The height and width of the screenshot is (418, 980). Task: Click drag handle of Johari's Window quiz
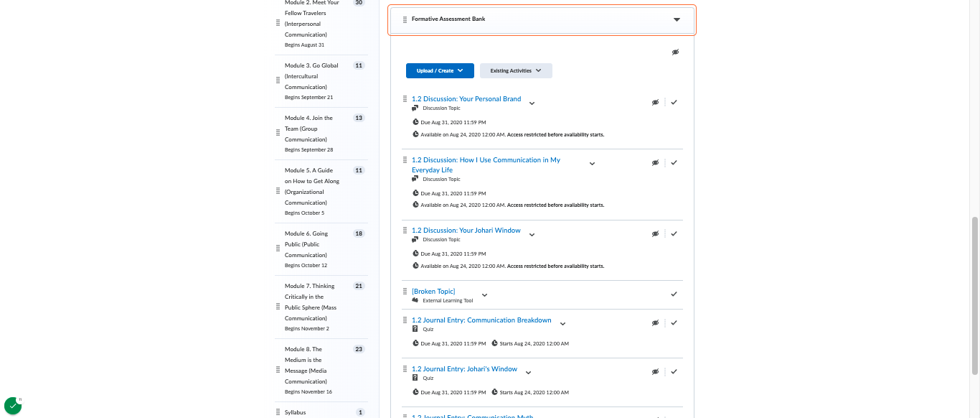pos(405,368)
